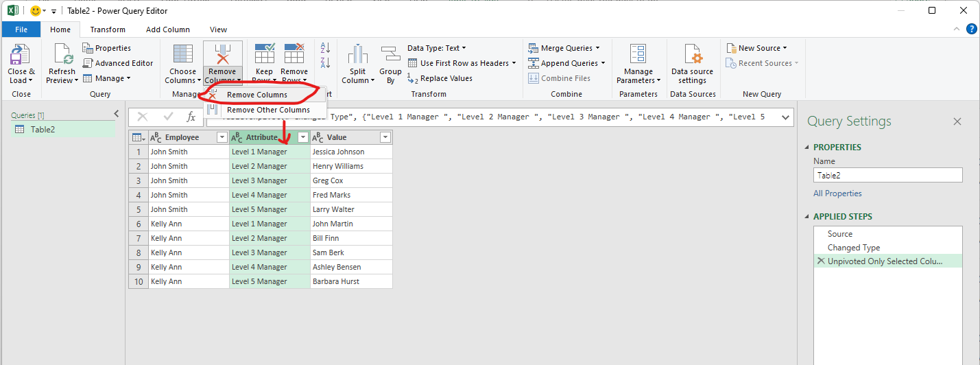Click the Barbara Hurst cell
Viewport: 980px width, 365px height.
pos(351,281)
